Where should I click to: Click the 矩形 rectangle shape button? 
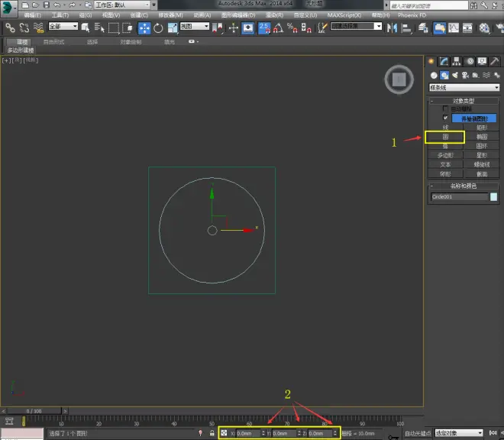(482, 128)
